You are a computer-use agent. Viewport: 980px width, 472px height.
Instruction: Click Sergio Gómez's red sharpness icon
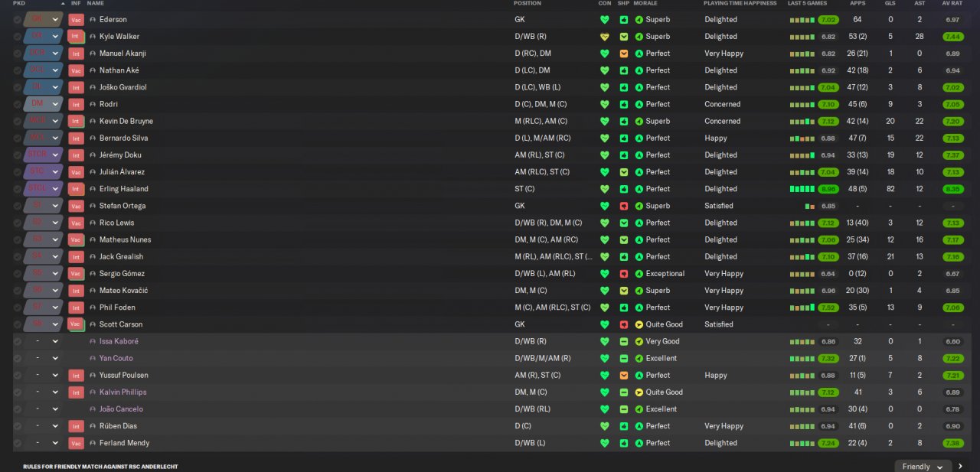coord(624,274)
